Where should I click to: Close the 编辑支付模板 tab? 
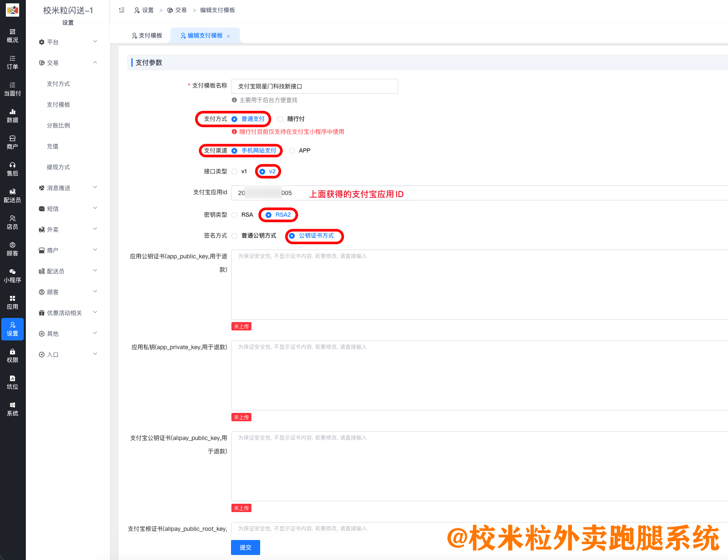click(x=228, y=36)
